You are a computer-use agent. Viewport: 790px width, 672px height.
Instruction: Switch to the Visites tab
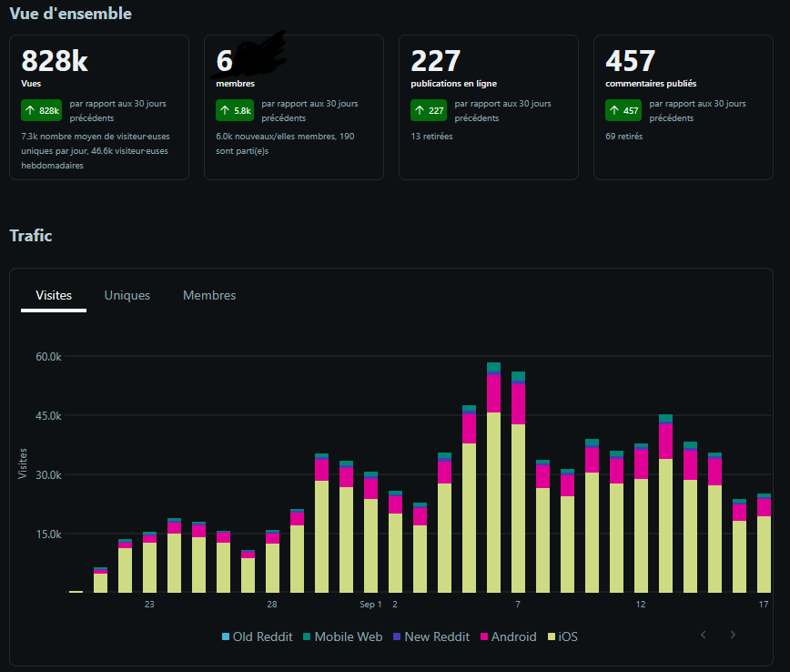pos(54,295)
